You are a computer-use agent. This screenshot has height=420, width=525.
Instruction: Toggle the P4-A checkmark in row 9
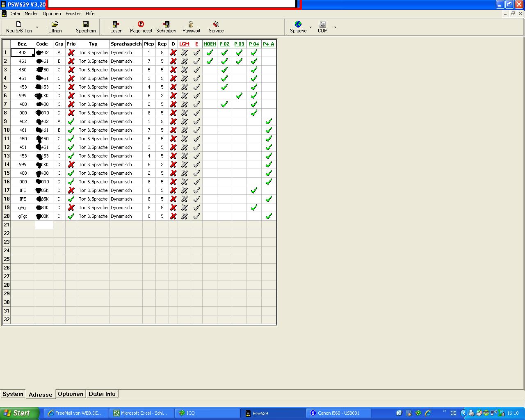click(269, 121)
